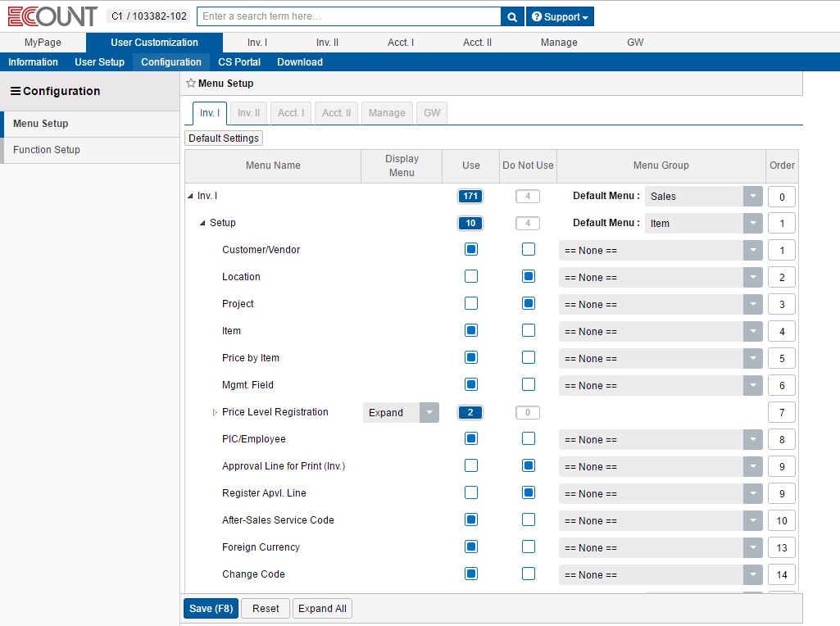Uncheck Use for Foreign Currency
840x626 pixels.
point(471,547)
